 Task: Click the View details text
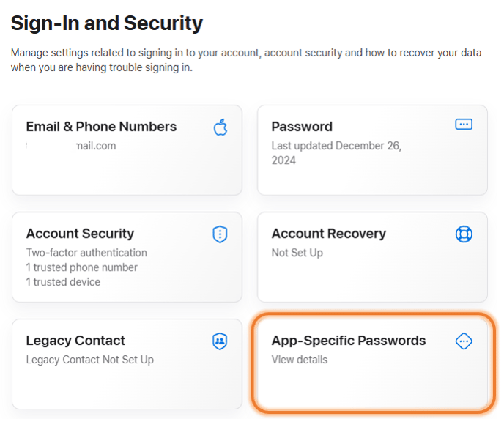(300, 360)
